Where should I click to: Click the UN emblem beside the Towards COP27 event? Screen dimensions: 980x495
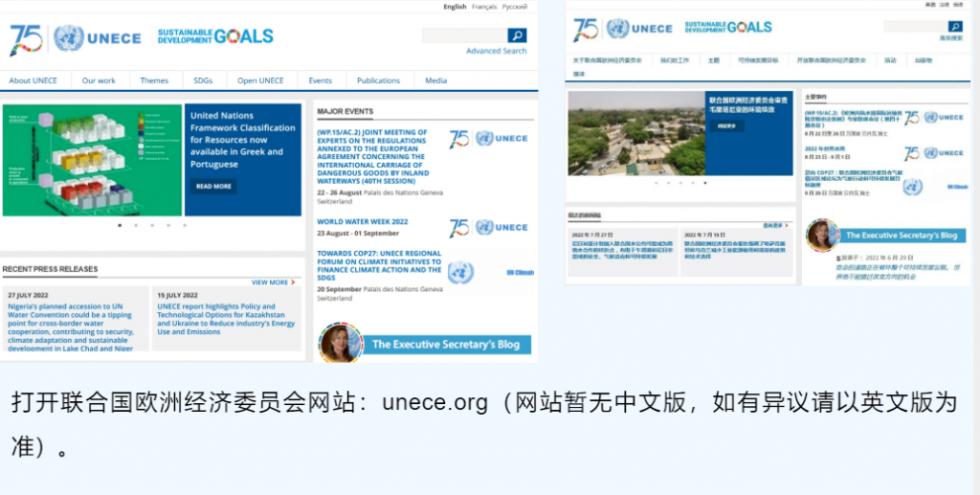point(460,273)
